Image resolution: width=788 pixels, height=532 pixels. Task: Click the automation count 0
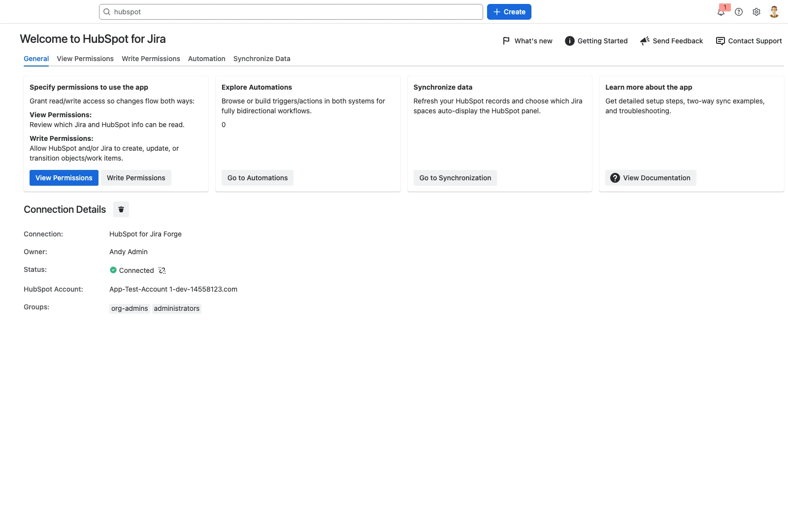tap(224, 125)
